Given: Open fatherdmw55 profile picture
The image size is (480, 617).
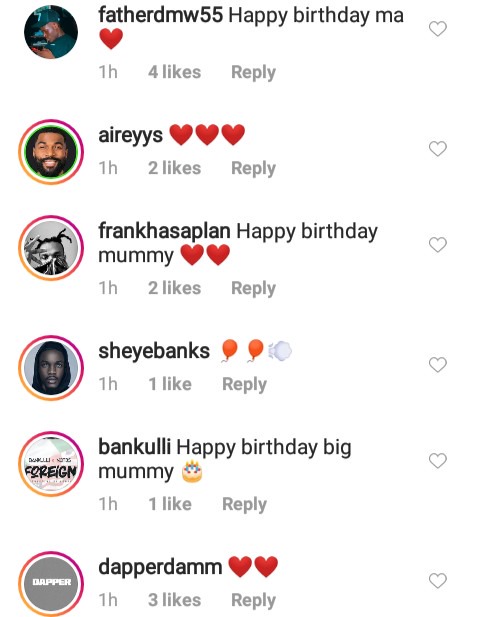Looking at the screenshot, I should pos(51,32).
